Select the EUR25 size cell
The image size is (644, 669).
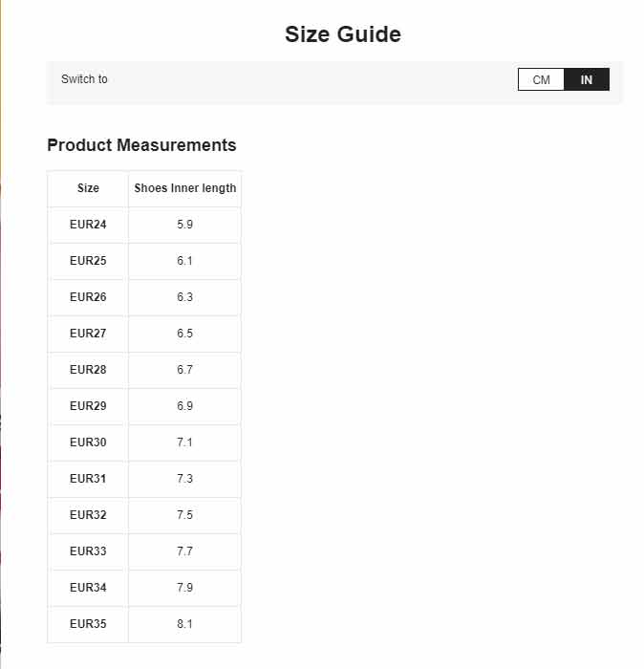pos(88,261)
